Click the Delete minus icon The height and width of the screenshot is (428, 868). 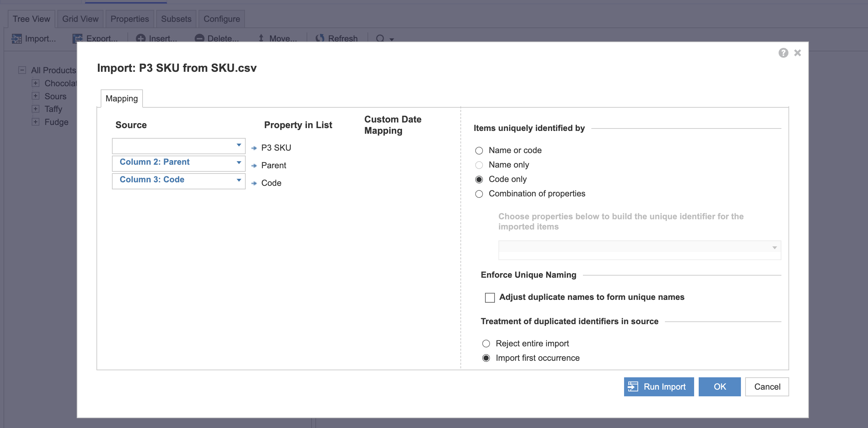[x=200, y=38]
